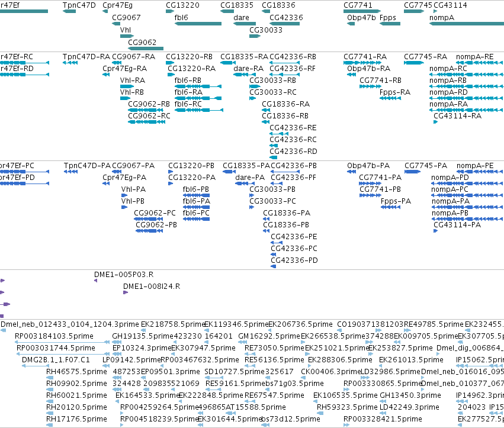The height and width of the screenshot is (428, 504).
Task: Select transcript label CG43114-RA
Action: [457, 116]
